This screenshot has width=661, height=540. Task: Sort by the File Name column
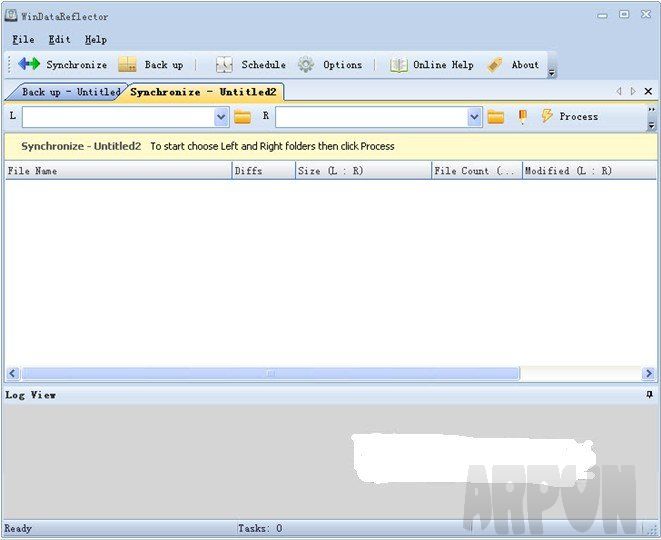click(118, 171)
